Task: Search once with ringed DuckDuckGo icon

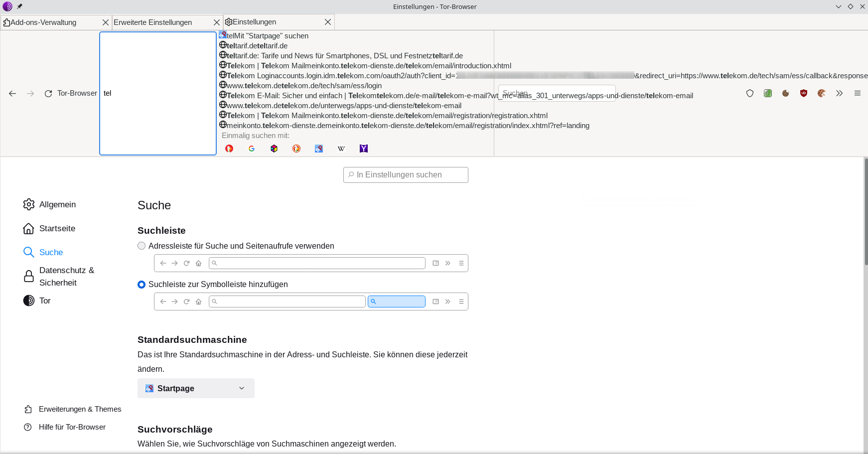Action: pos(296,149)
